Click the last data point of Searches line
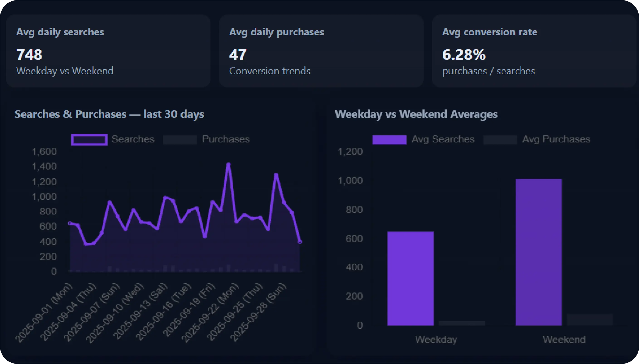The height and width of the screenshot is (364, 639). (300, 242)
